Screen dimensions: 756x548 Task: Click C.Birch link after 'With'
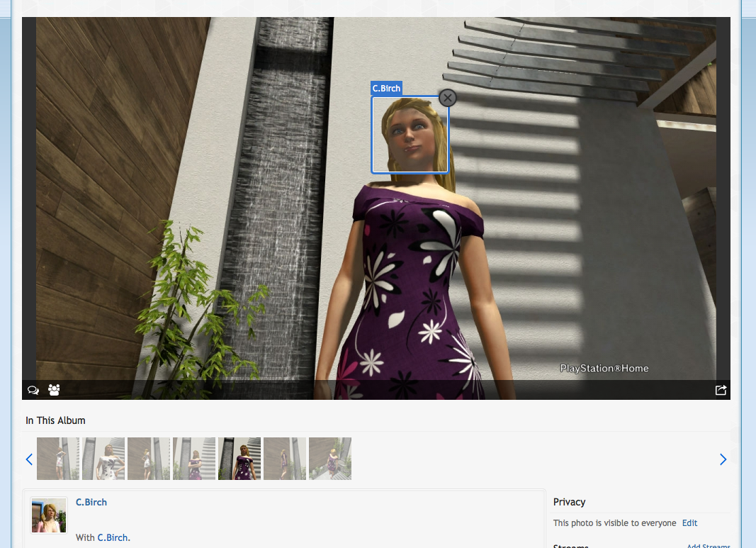[x=113, y=537]
